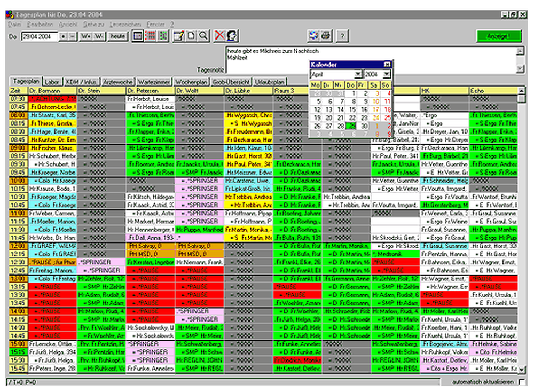Delete entry using the red X icon
Viewport: 534px width, 392px height.
pyautogui.click(x=219, y=36)
